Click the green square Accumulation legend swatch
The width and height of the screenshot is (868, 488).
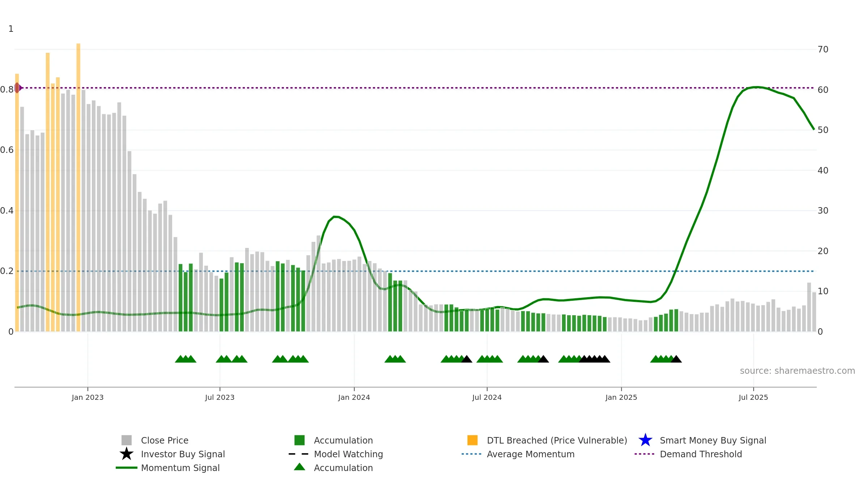tap(299, 440)
